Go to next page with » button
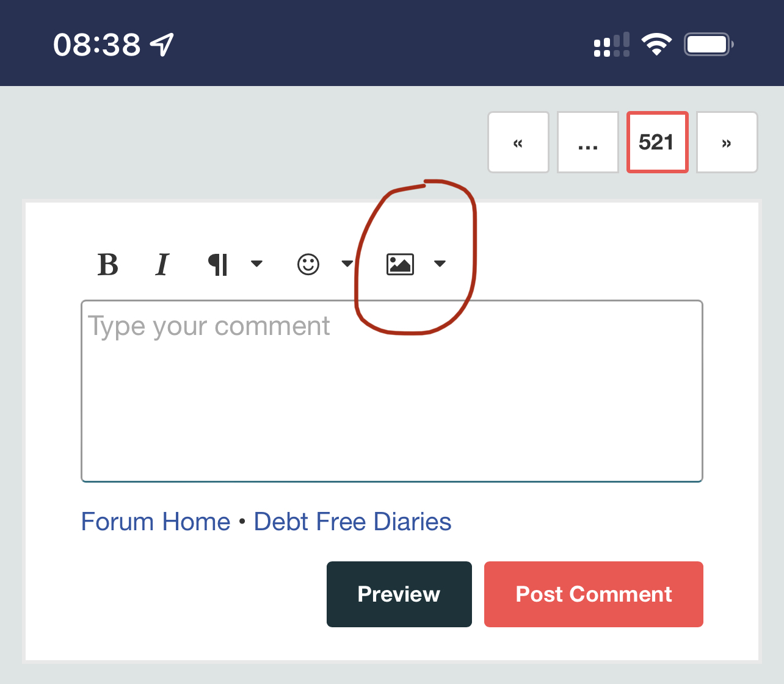 tap(727, 142)
